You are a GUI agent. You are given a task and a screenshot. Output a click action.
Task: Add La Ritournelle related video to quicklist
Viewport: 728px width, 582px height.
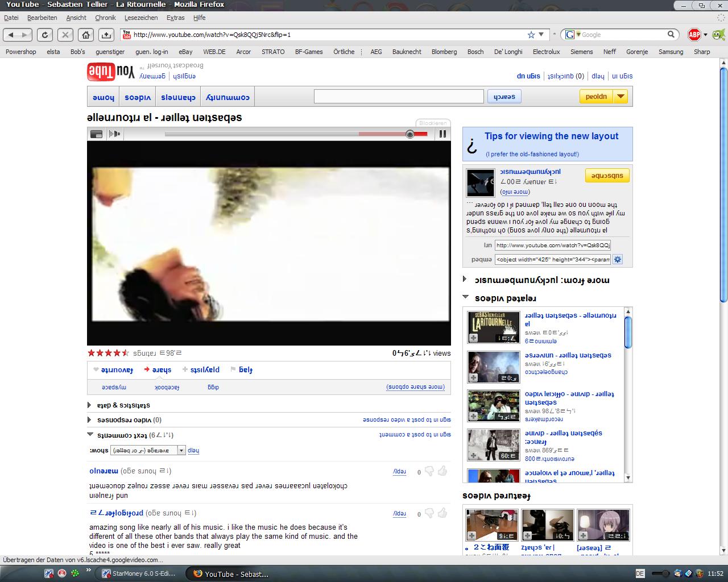pyautogui.click(x=473, y=338)
